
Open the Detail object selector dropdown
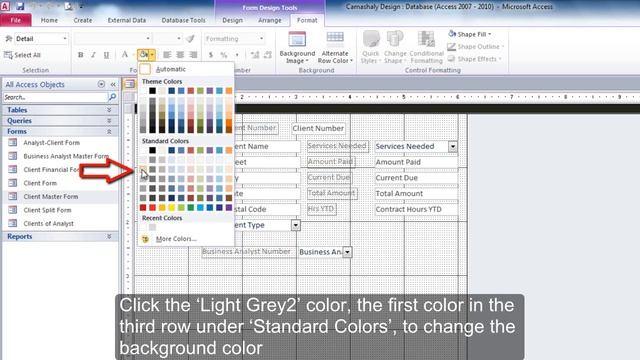(65, 38)
